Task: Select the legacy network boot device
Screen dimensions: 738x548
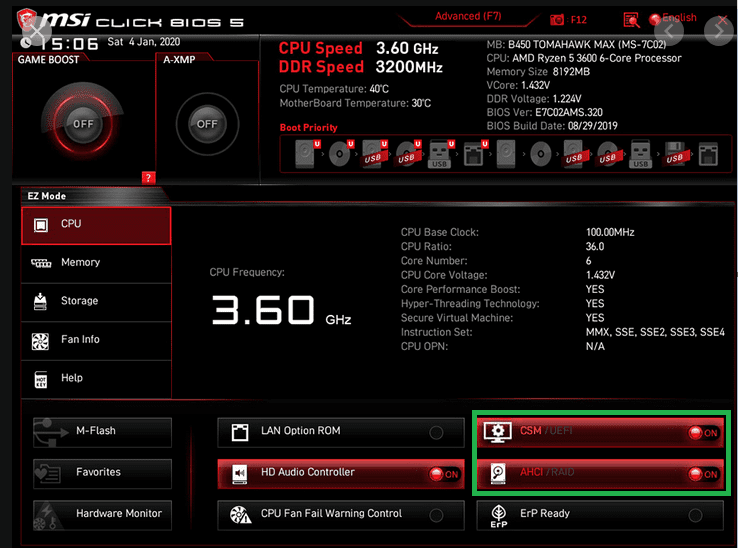Action: pyautogui.click(x=708, y=154)
